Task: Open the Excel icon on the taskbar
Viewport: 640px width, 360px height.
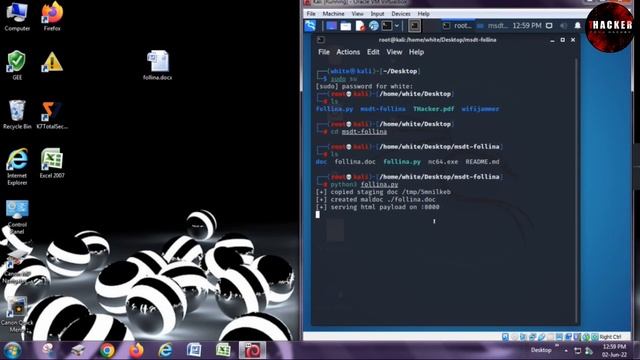Action: 223,351
